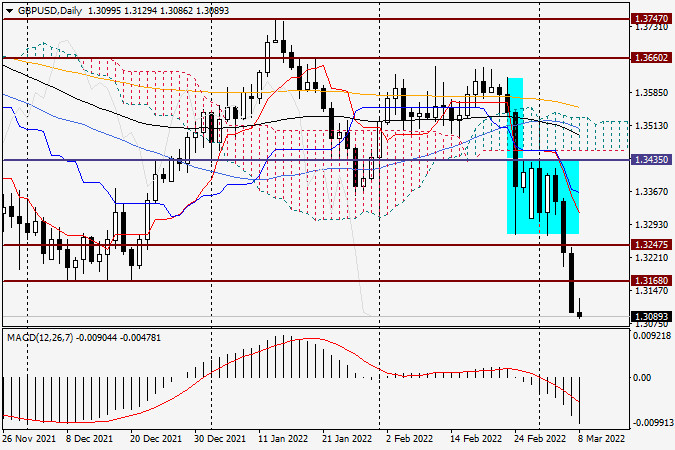Click the 8 Mar 2022 date label
The image size is (675, 450).
point(601,439)
